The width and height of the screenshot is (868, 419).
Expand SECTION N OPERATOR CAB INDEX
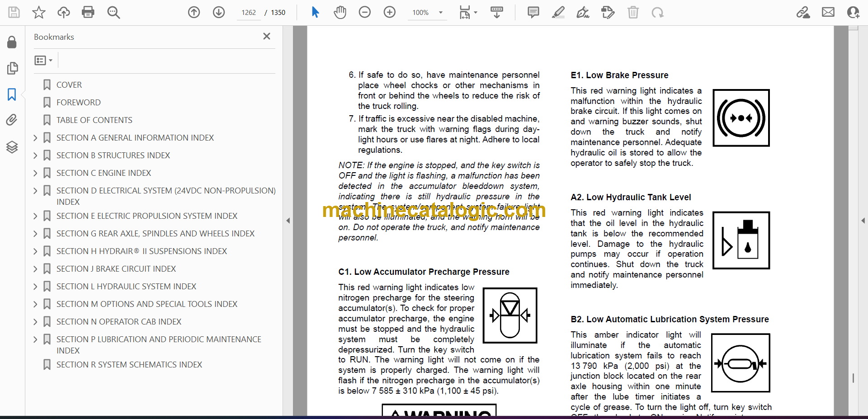point(35,322)
